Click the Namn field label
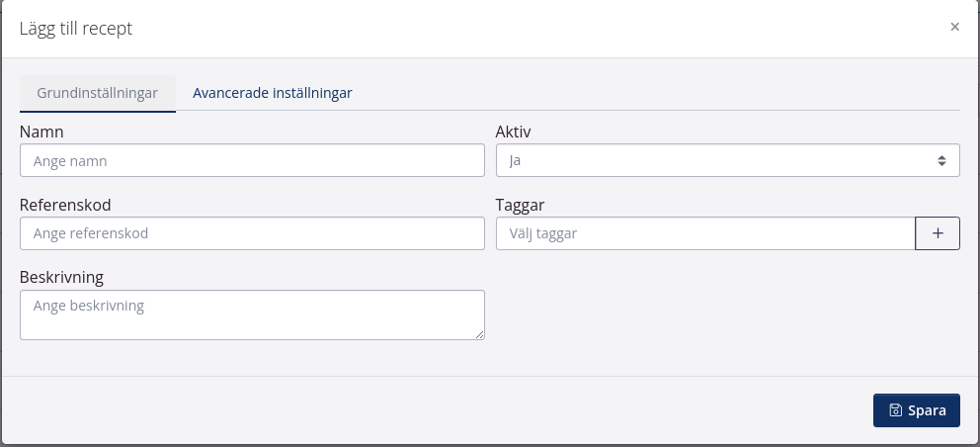The width and height of the screenshot is (980, 447). click(x=42, y=132)
